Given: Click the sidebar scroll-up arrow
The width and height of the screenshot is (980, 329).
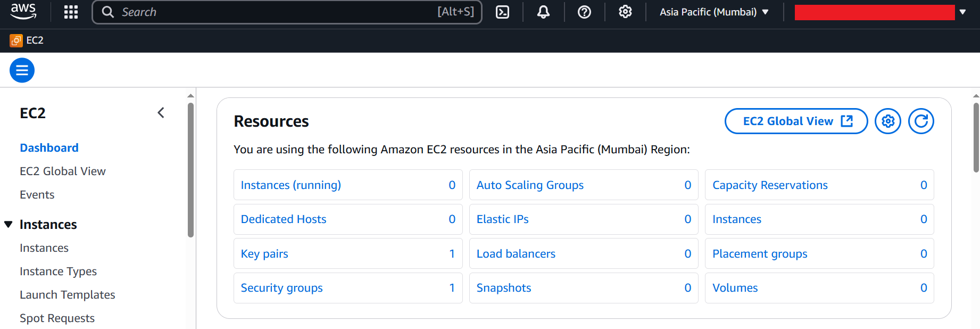Looking at the screenshot, I should 190,96.
